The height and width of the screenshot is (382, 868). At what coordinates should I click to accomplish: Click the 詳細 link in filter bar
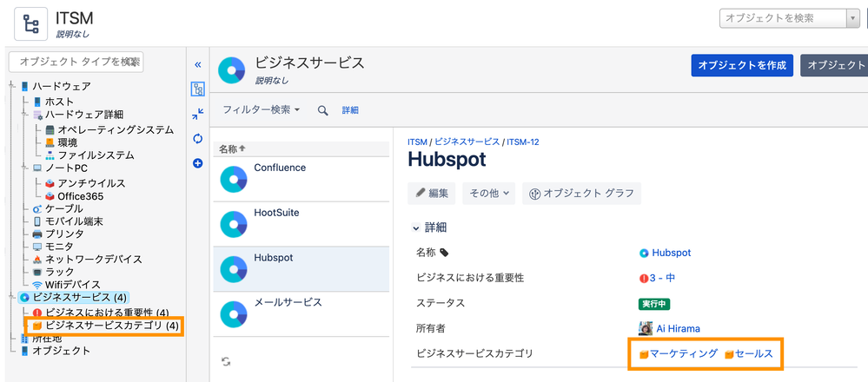click(350, 110)
